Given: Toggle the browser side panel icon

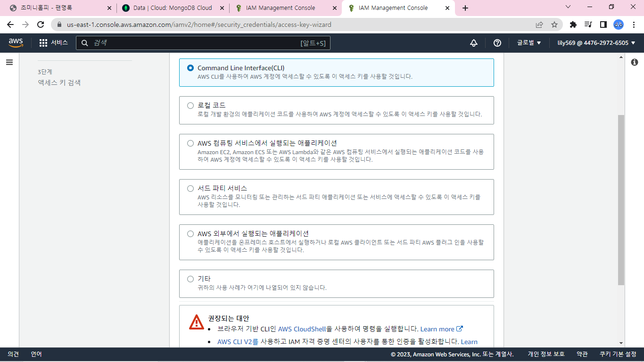Looking at the screenshot, I should coord(603,25).
